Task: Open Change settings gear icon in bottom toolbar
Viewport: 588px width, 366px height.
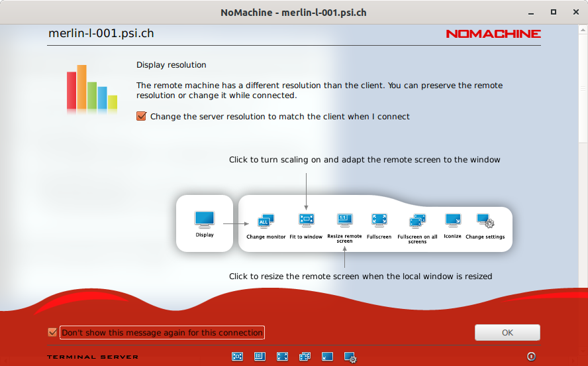Action: tap(350, 357)
